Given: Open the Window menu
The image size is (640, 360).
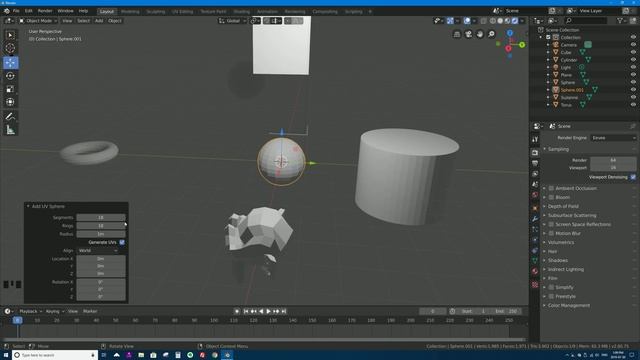Looking at the screenshot, I should 65,11.
